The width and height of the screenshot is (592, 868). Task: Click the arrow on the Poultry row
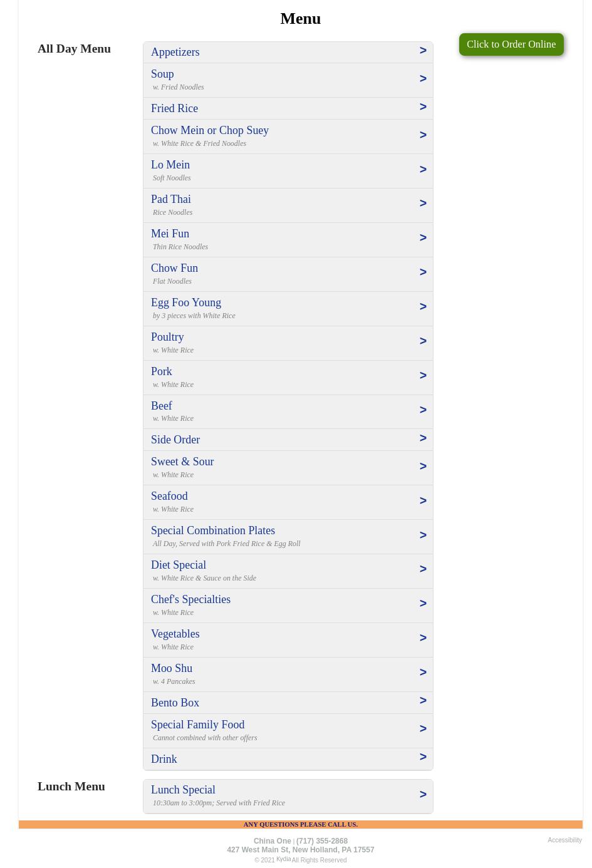pyautogui.click(x=423, y=341)
